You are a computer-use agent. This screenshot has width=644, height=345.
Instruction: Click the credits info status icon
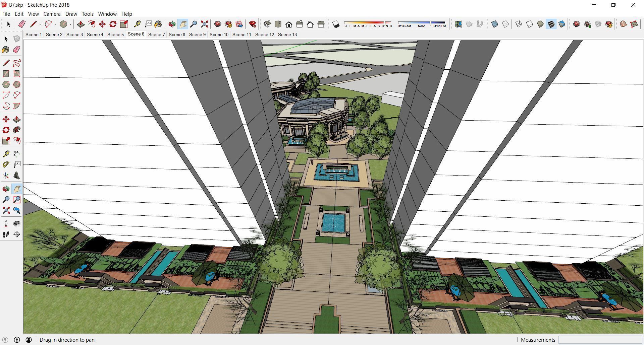click(17, 340)
